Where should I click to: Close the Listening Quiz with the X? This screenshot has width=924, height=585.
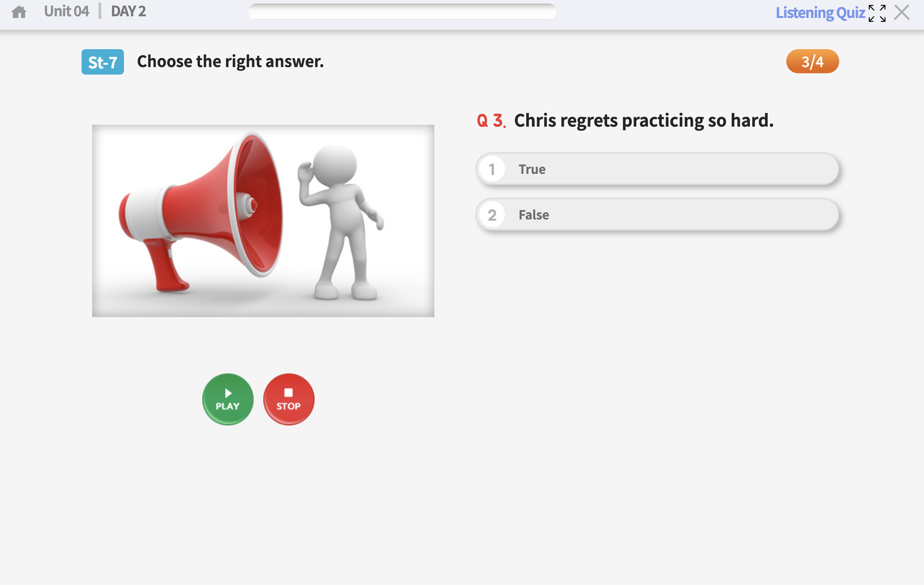902,12
